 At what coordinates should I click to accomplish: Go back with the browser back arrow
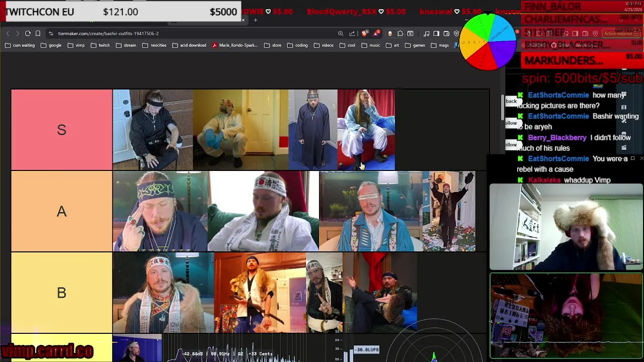pyautogui.click(x=8, y=34)
